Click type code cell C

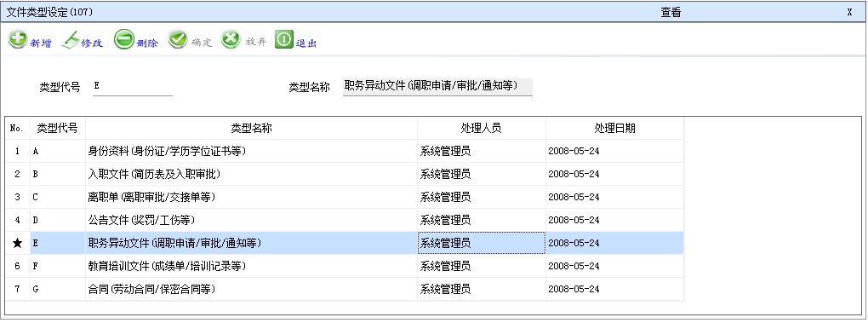(x=58, y=197)
